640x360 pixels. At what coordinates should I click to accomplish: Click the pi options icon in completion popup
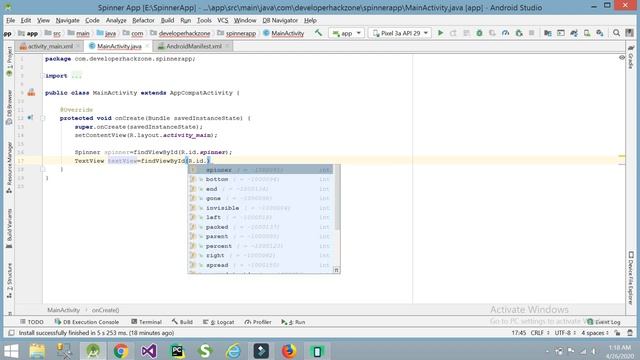(336, 270)
